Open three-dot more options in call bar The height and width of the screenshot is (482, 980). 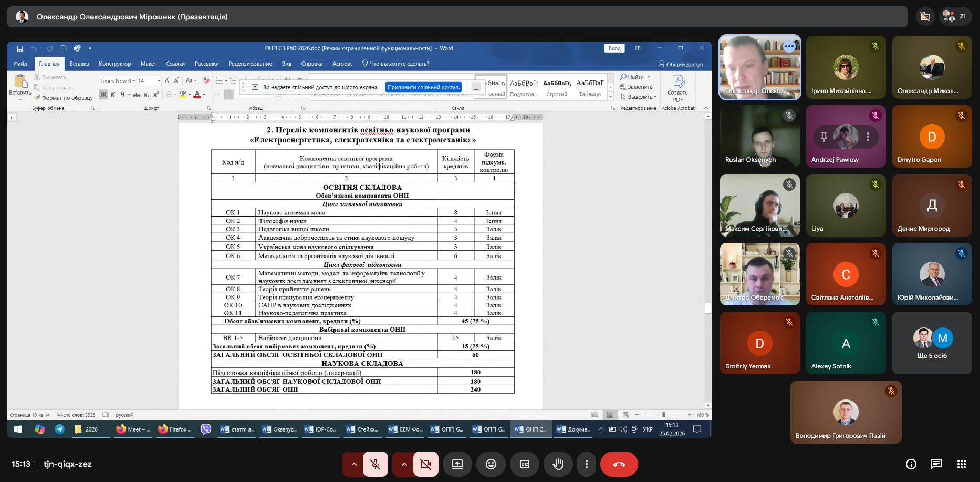[587, 464]
